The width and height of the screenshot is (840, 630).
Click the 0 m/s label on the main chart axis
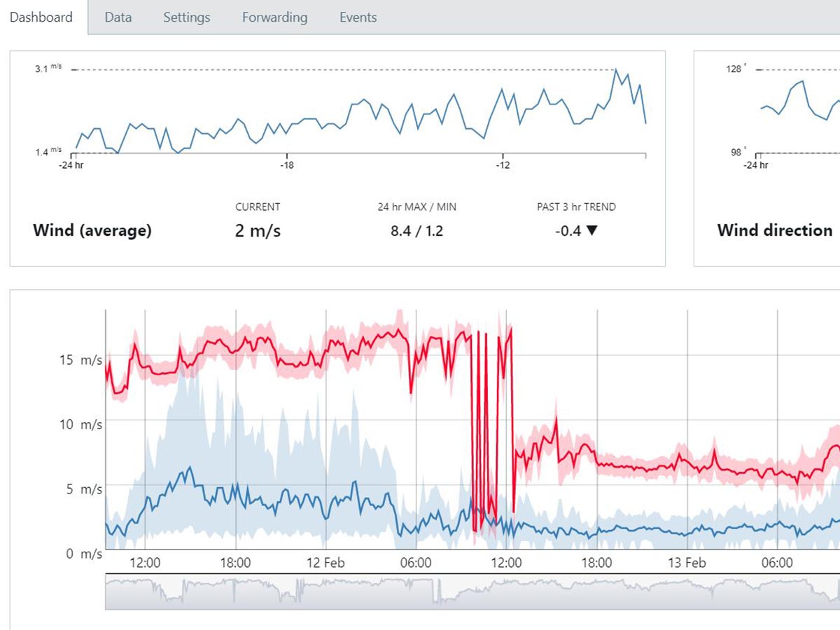click(x=81, y=554)
